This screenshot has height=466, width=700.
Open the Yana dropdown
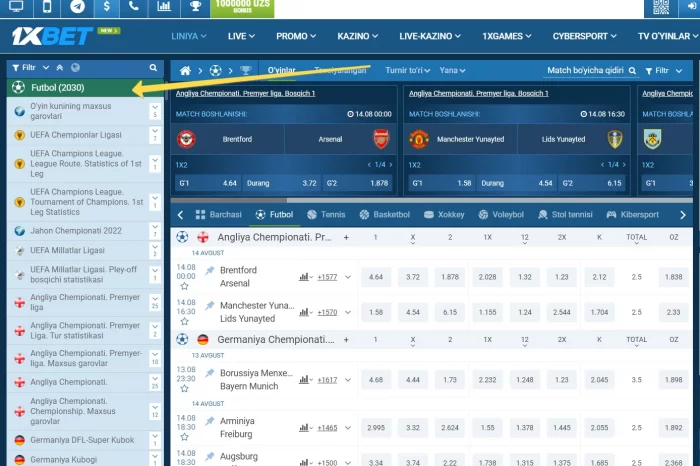pyautogui.click(x=452, y=71)
